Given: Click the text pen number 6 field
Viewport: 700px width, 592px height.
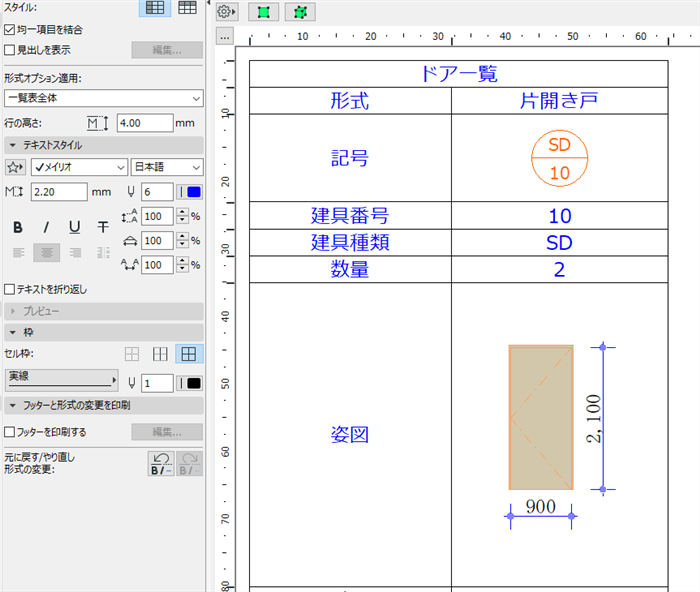Looking at the screenshot, I should click(x=157, y=192).
